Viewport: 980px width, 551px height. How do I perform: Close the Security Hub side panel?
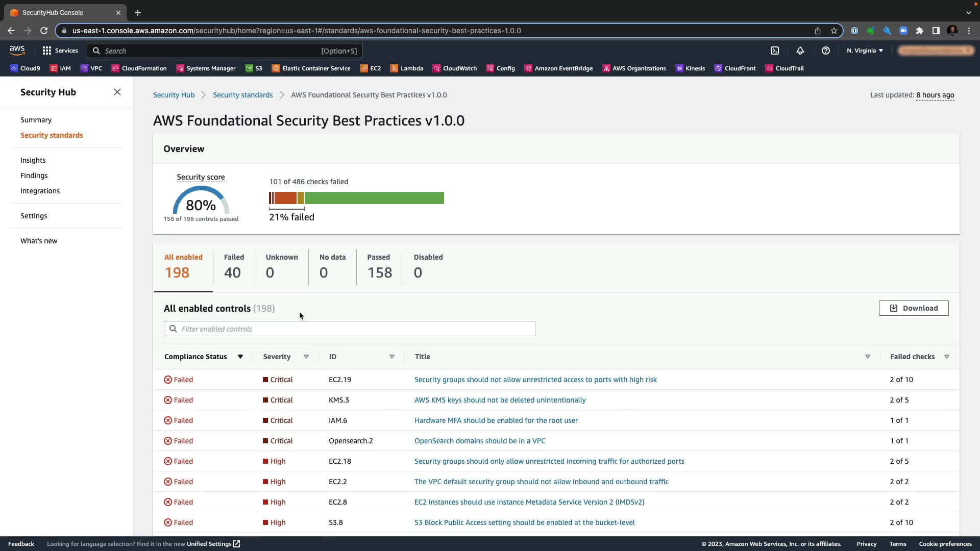click(117, 92)
